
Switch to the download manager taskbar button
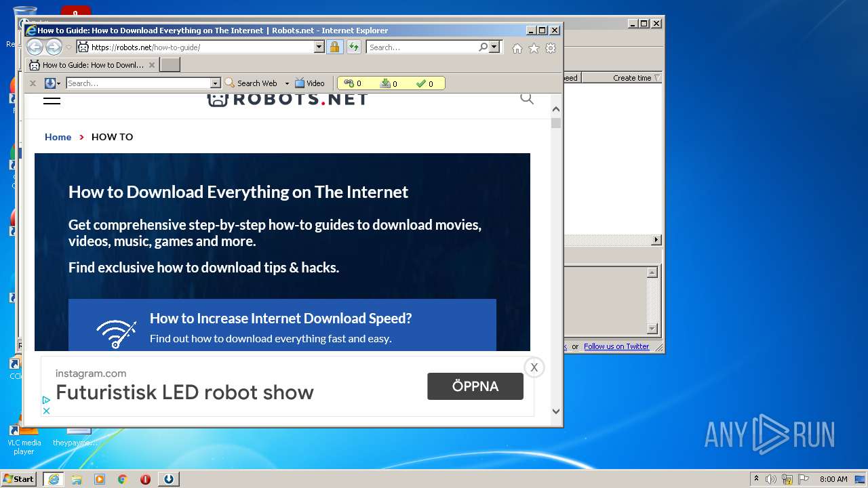click(x=169, y=479)
